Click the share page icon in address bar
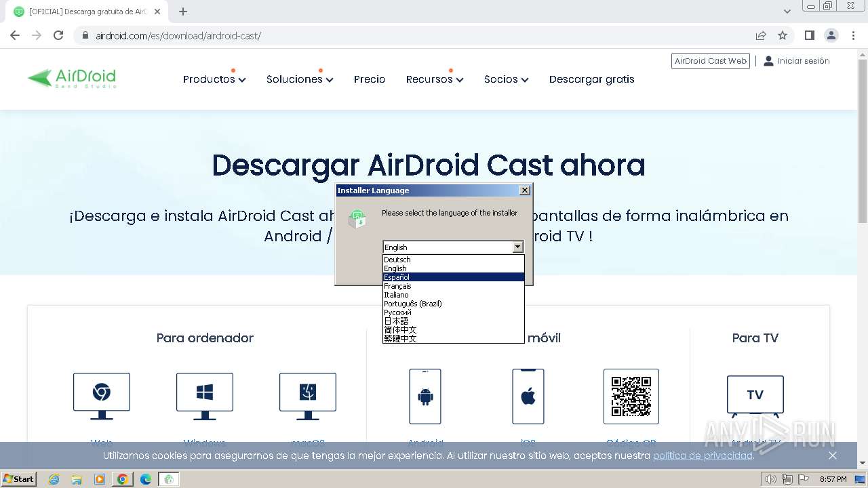Image resolution: width=868 pixels, height=488 pixels. 761,35
